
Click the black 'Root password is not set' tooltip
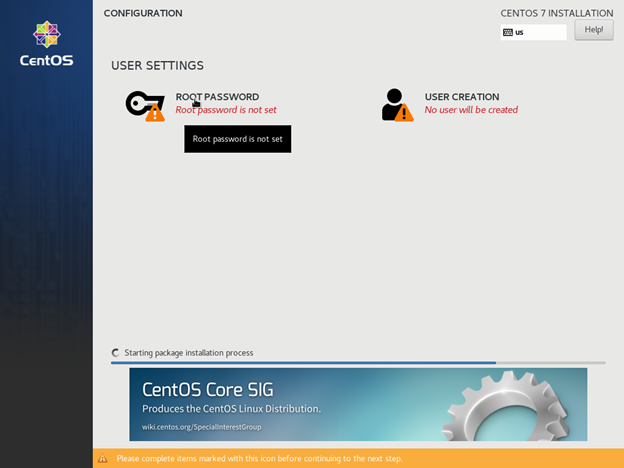tap(237, 139)
